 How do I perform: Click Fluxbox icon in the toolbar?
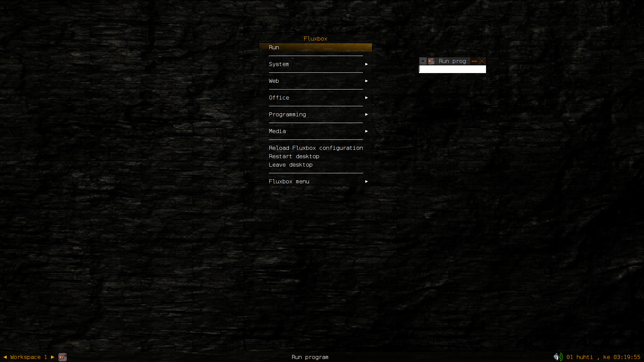pos(62,357)
